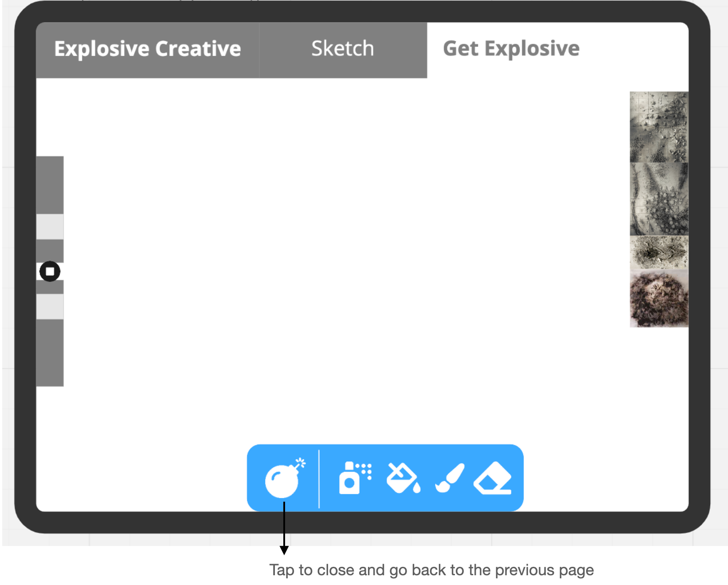Image resolution: width=728 pixels, height=585 pixels.
Task: Tap the bomb icon in the toolbar
Action: (285, 478)
